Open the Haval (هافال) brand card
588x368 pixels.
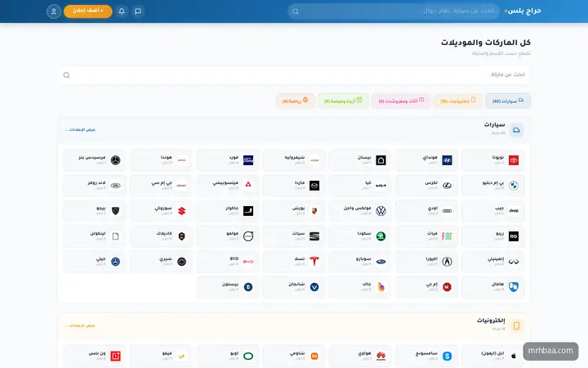coord(492,287)
